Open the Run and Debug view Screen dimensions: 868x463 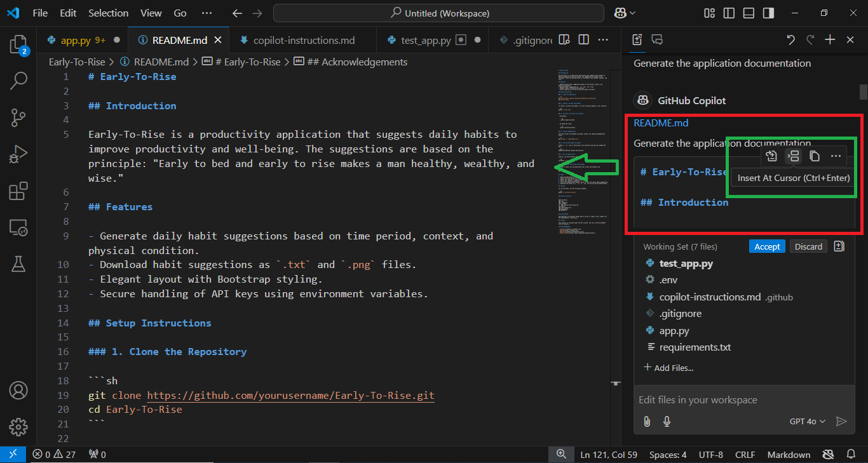click(x=18, y=154)
